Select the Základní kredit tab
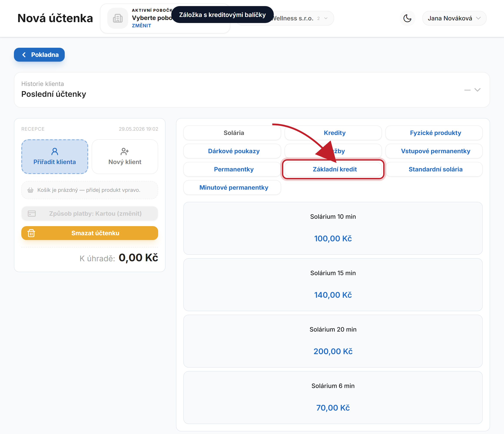This screenshot has height=434, width=504. 333,169
